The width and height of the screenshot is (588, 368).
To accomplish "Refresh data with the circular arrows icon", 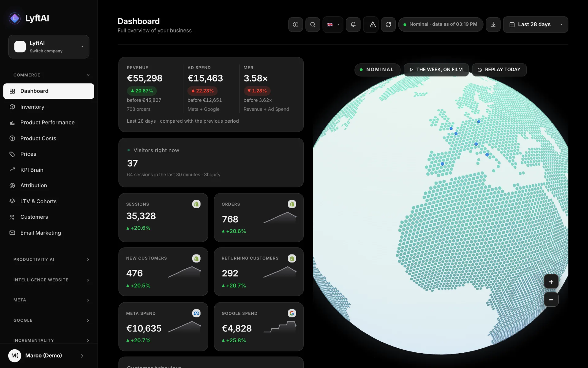I will click(388, 25).
